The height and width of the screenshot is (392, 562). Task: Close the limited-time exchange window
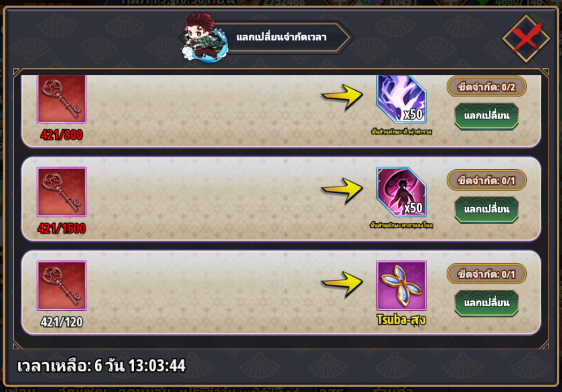526,38
